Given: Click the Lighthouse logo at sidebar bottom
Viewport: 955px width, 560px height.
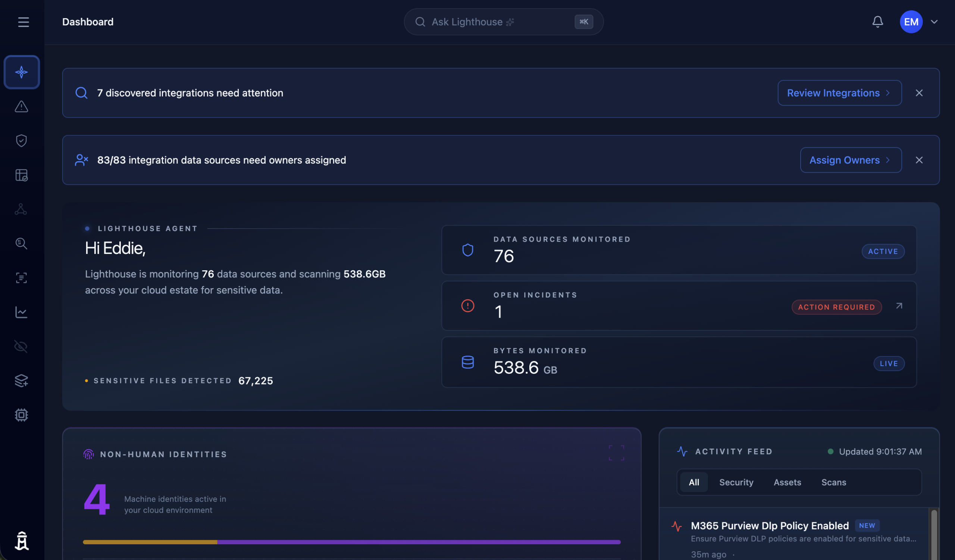Looking at the screenshot, I should [x=22, y=541].
